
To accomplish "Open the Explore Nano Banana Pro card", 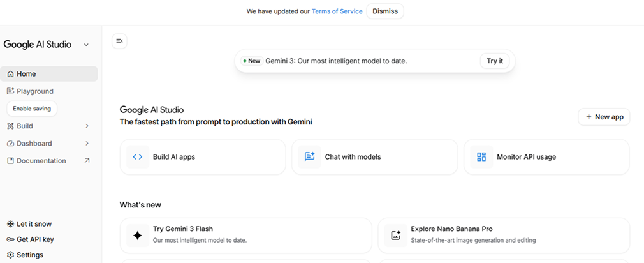I will tap(504, 236).
